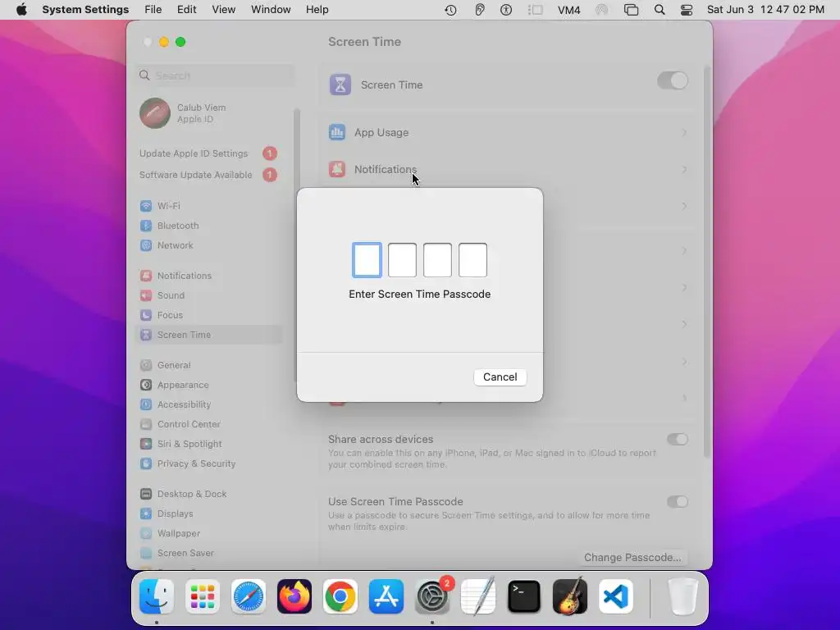Open Visual Studio Code from Dock
Image resolution: width=840 pixels, height=630 pixels.
[x=615, y=596]
